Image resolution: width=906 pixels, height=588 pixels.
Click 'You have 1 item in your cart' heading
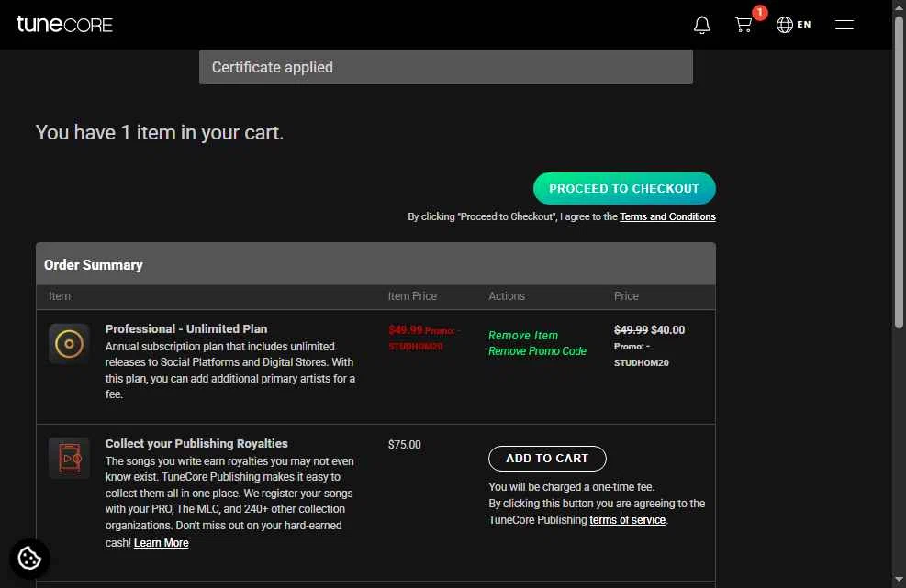[x=160, y=133]
